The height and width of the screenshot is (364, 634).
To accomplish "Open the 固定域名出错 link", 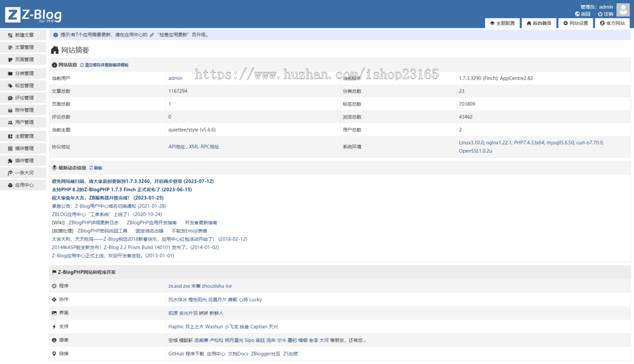I will pos(150,231).
